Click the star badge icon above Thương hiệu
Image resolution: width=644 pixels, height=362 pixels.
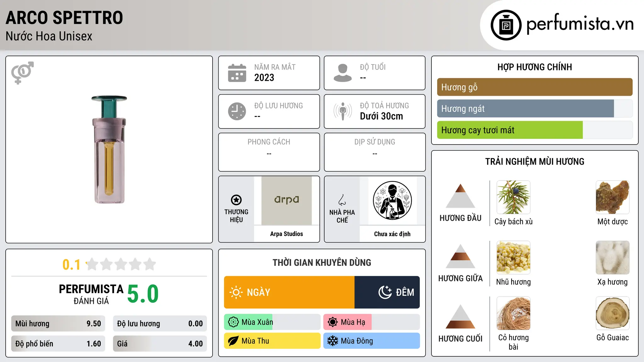(x=236, y=200)
